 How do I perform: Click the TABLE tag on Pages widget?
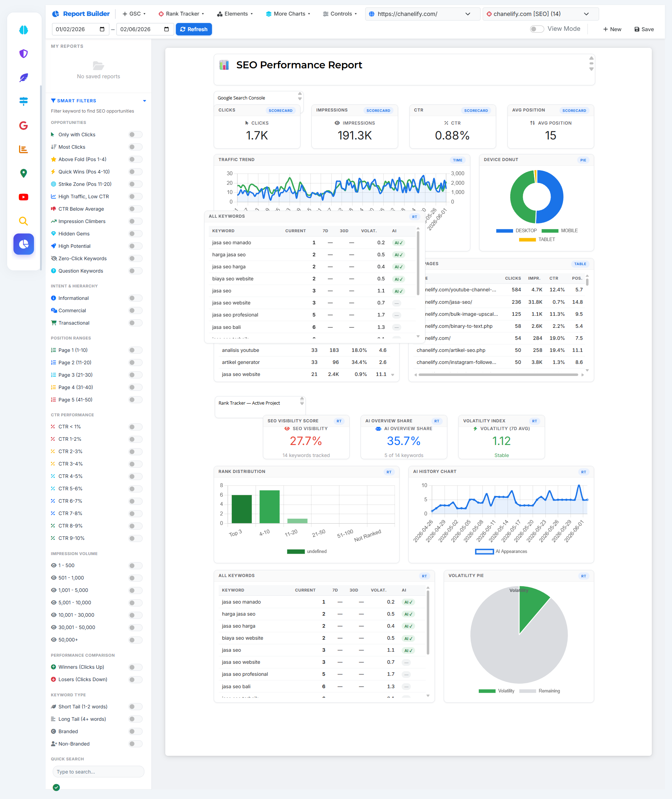coord(580,264)
